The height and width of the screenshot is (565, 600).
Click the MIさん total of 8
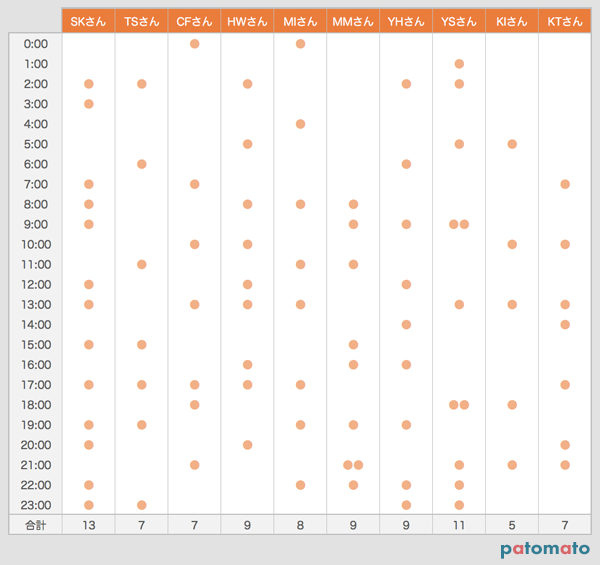(x=300, y=525)
